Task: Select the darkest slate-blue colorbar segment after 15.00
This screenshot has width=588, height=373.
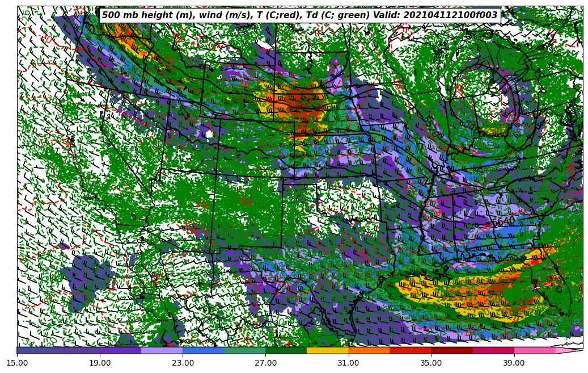Action: click(x=37, y=351)
